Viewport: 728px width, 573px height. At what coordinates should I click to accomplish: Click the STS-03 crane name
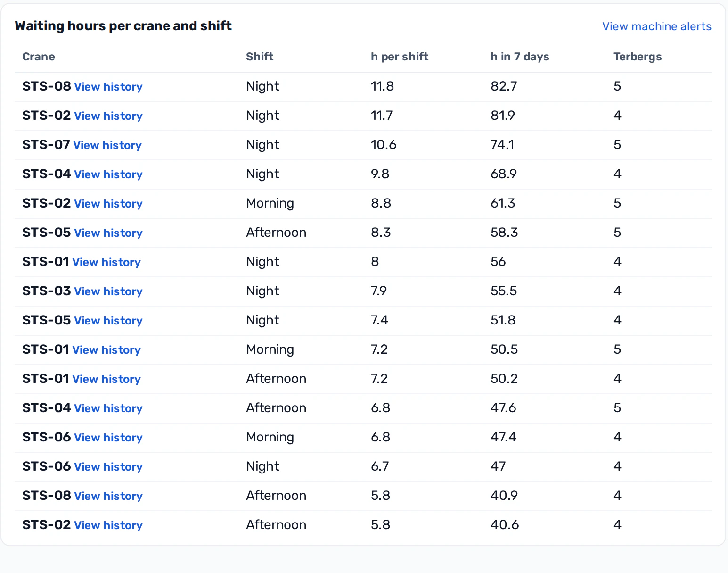47,291
